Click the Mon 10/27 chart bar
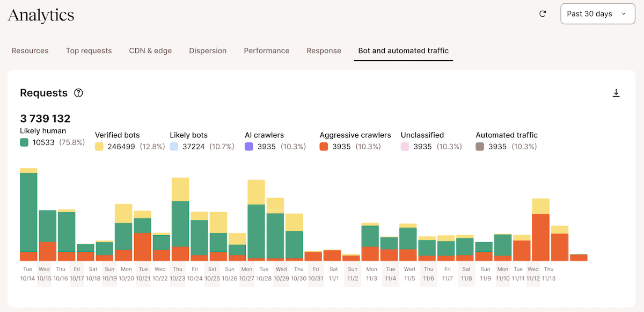644x312 pixels. click(256, 220)
